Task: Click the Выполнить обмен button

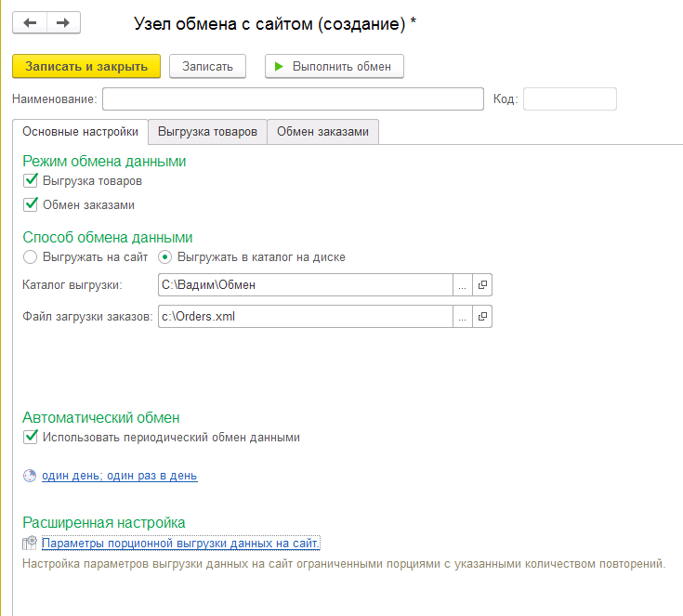Action: click(335, 66)
